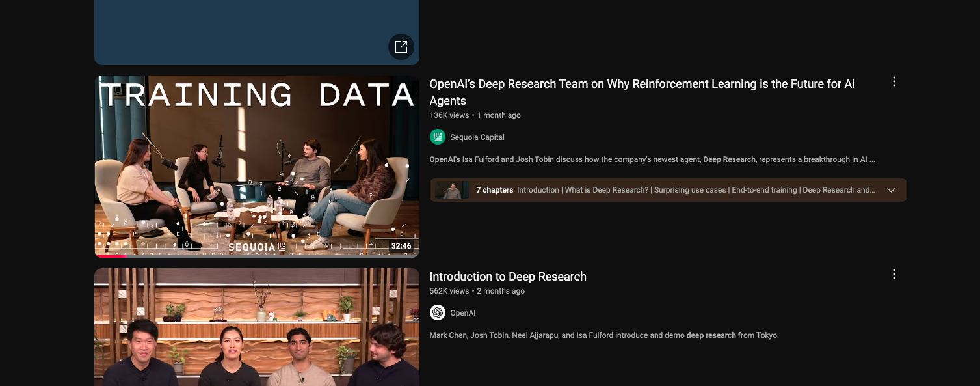Screen dimensions: 980x386
Task: Expand the 7 chapters chevron
Action: coord(891,190)
